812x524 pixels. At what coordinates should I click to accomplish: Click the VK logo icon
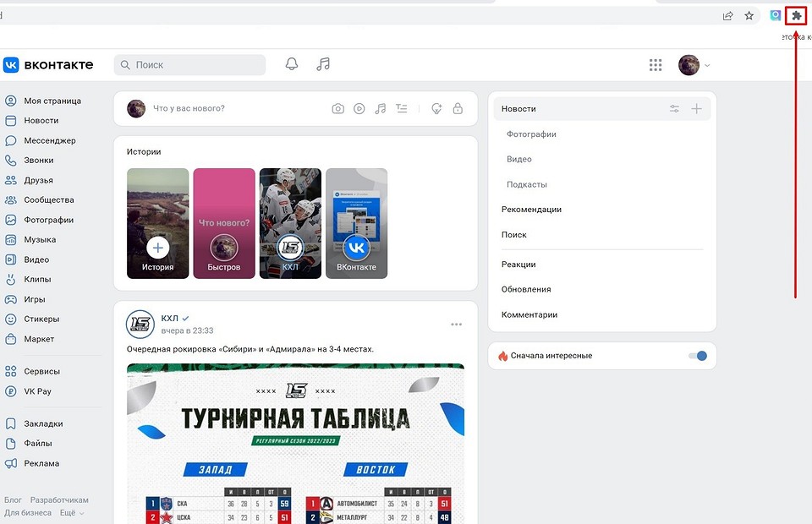pyautogui.click(x=11, y=65)
